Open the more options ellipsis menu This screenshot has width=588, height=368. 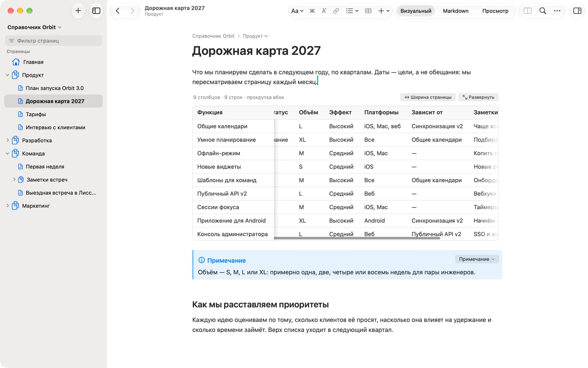pos(557,11)
